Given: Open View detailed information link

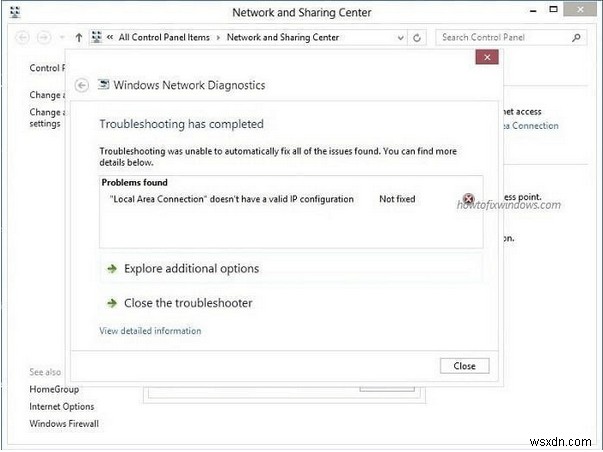Looking at the screenshot, I should pyautogui.click(x=150, y=331).
